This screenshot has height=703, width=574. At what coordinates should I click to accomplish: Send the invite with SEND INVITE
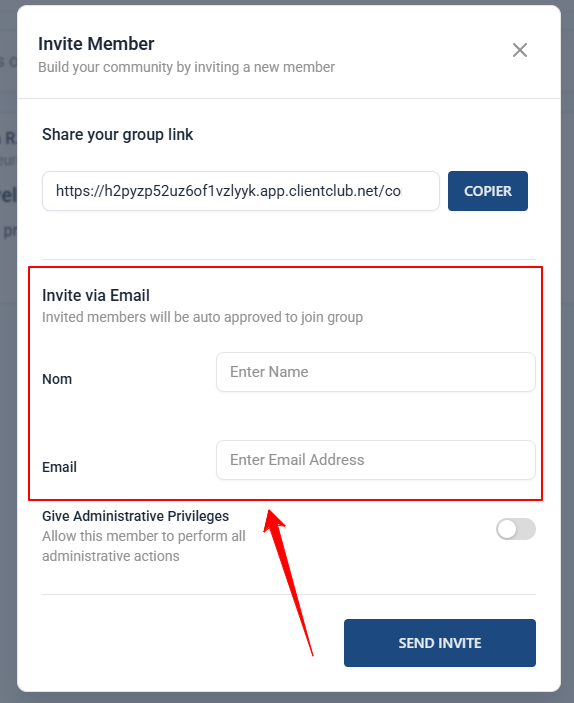[x=440, y=643]
